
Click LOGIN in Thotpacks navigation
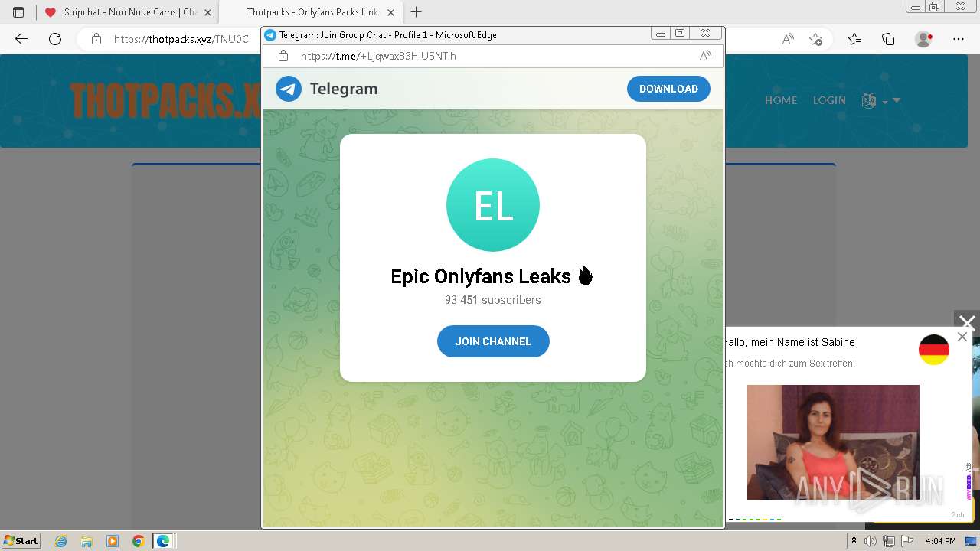(x=829, y=100)
